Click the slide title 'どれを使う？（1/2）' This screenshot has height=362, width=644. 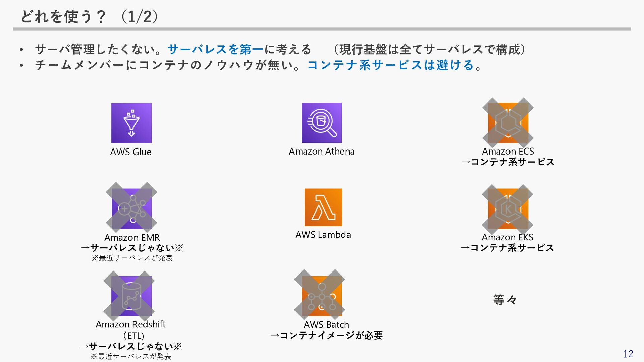(89, 16)
